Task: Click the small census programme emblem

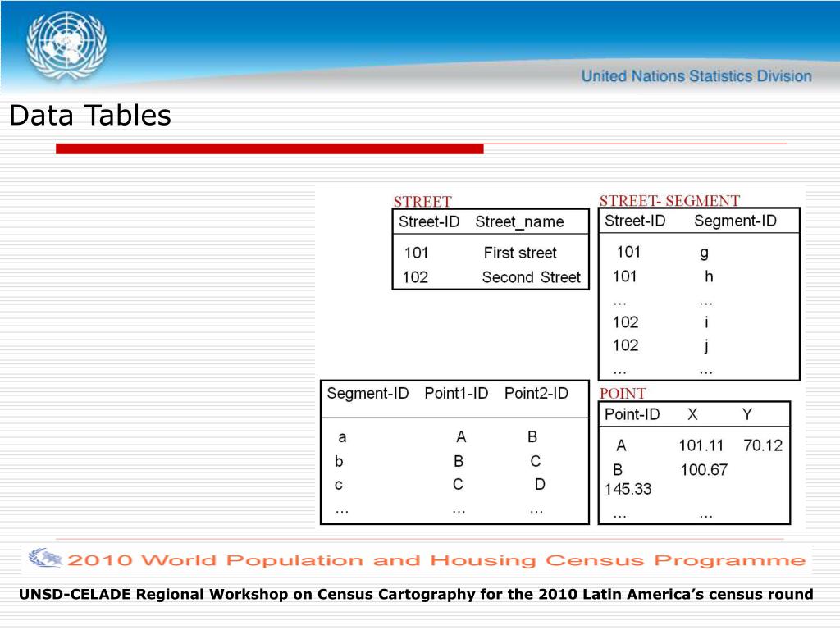Action: [45, 558]
